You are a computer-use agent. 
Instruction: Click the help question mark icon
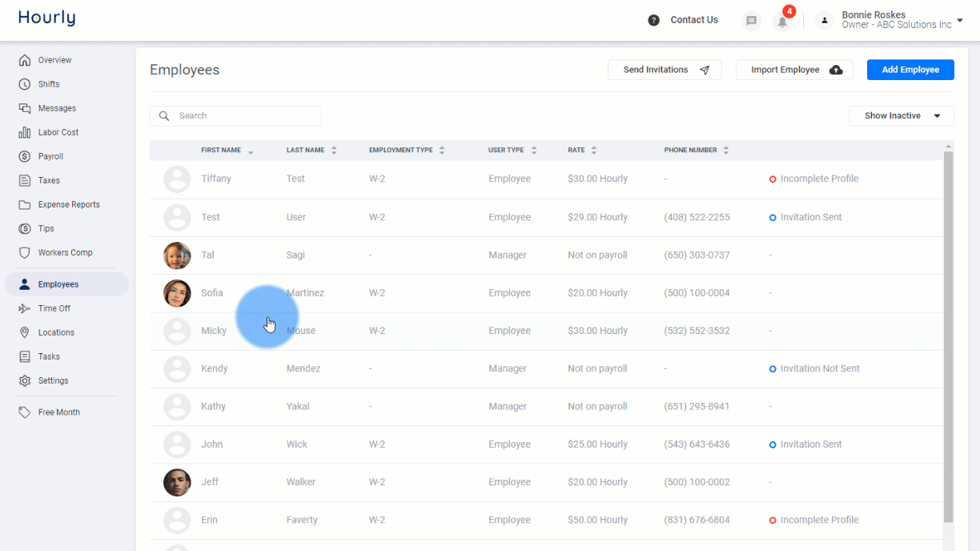click(x=654, y=20)
